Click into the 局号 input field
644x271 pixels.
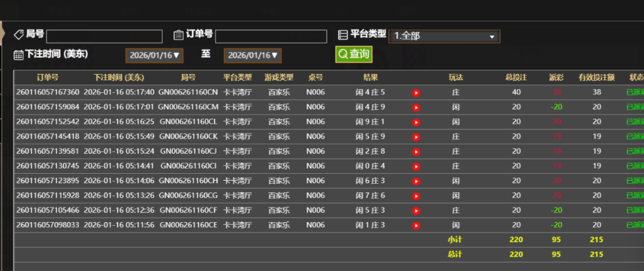click(x=104, y=36)
